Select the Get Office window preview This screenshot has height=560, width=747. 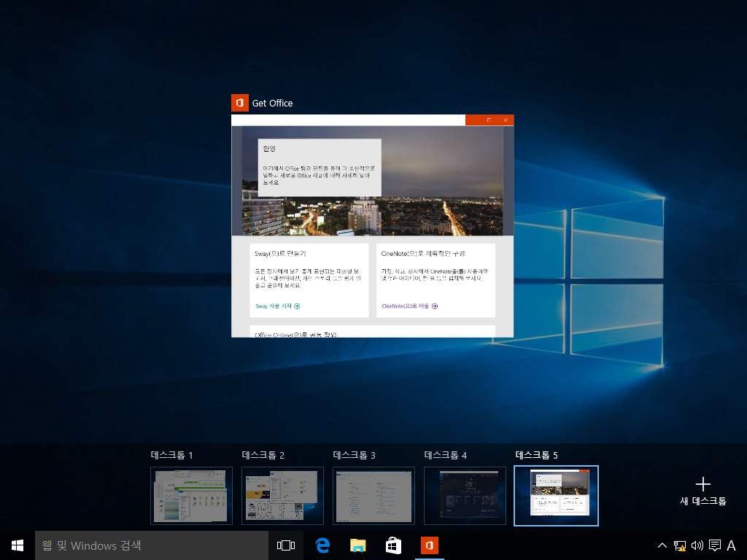coord(373,226)
